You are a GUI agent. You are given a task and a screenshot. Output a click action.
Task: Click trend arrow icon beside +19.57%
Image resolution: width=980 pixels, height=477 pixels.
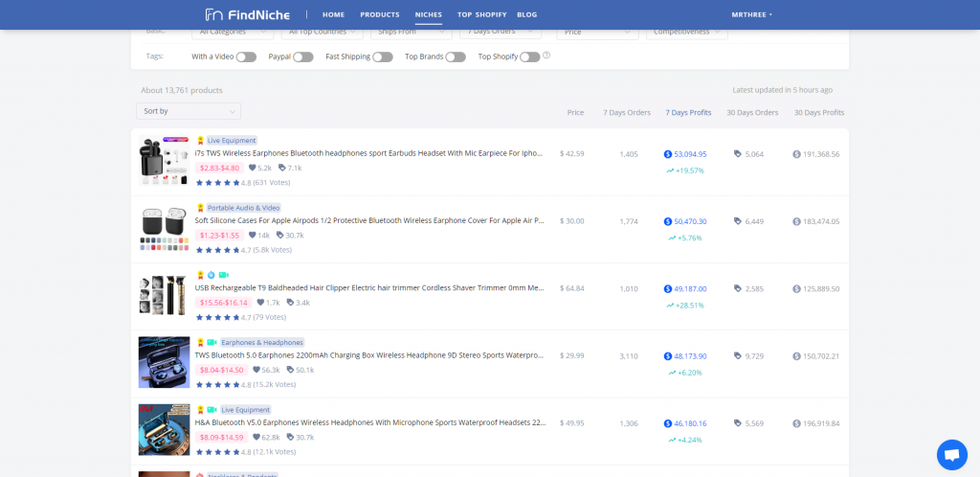coord(670,170)
